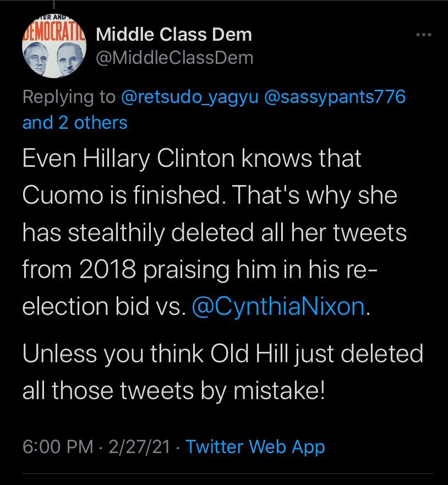
Task: Open the three-dot more options menu
Action: tap(423, 35)
